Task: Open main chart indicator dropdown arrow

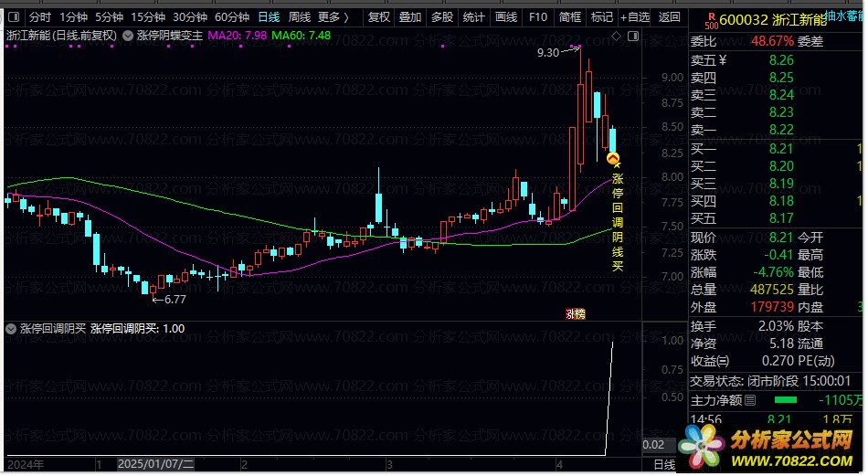Action: pos(128,36)
